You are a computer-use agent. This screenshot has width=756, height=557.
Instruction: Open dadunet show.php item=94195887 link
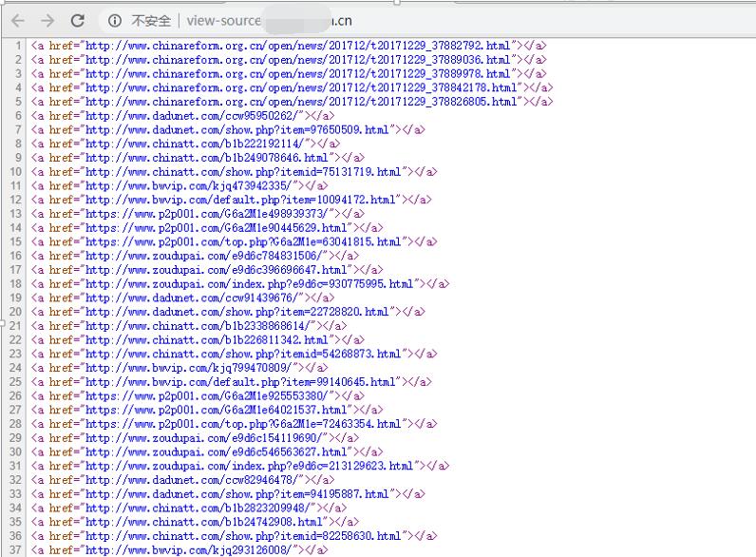point(237,493)
